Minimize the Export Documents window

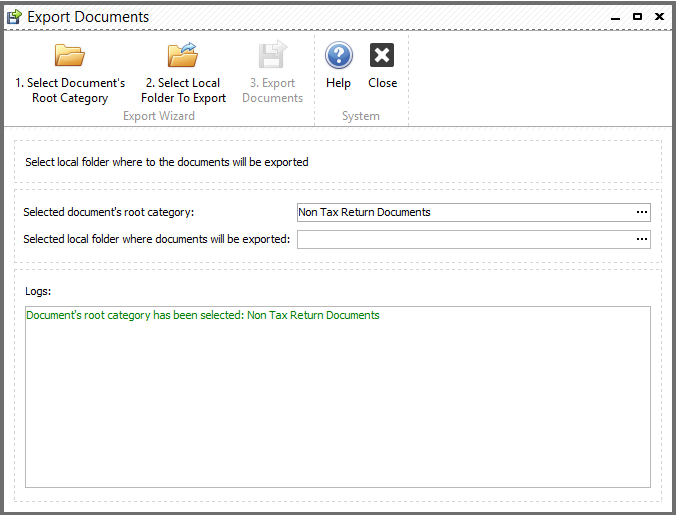pyautogui.click(x=615, y=17)
